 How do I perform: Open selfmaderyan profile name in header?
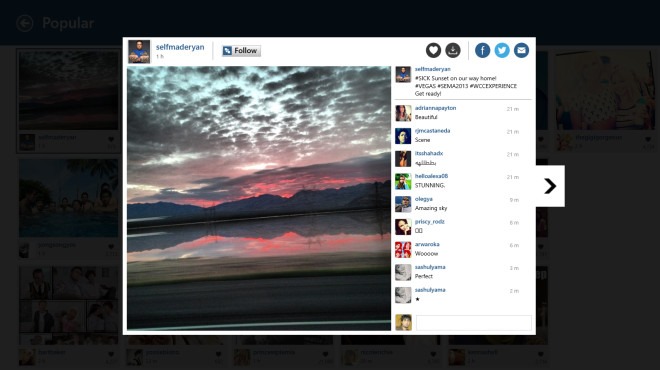180,47
